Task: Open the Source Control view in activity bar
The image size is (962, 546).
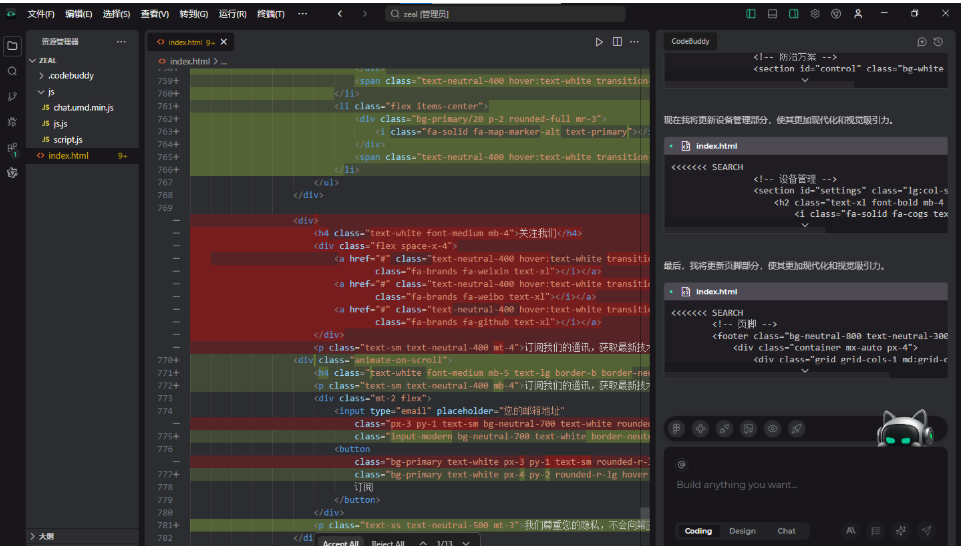Action: pyautogui.click(x=12, y=97)
